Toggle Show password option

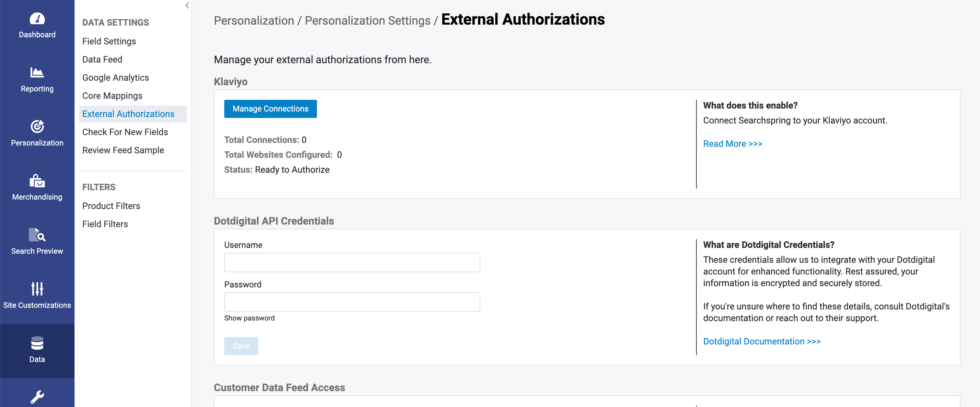pos(249,318)
